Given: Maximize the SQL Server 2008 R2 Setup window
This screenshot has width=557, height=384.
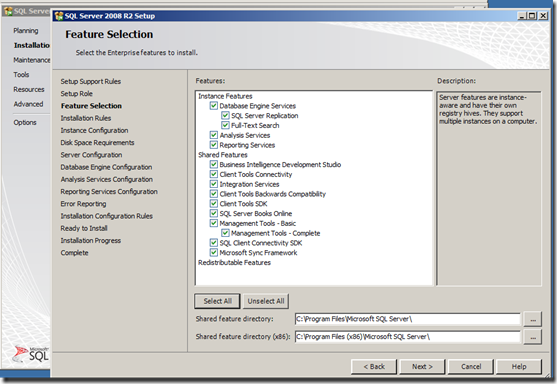Looking at the screenshot, I should coord(532,16).
